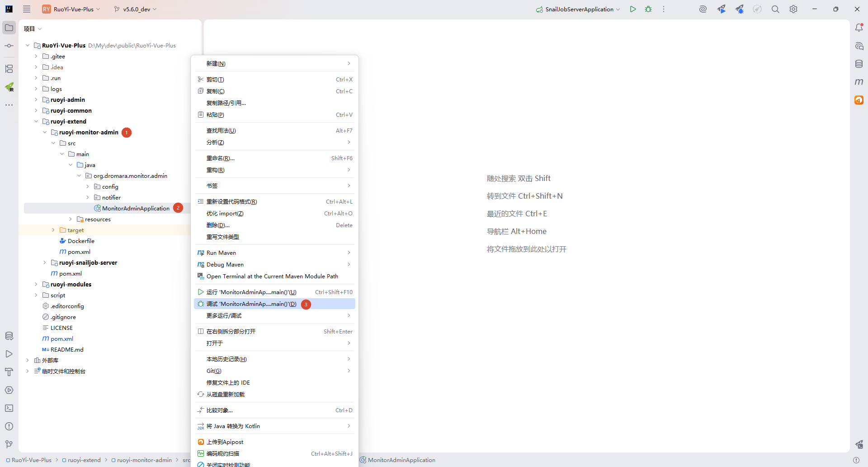Click the Run button in top toolbar
This screenshot has width=868, height=467.
tap(633, 9)
